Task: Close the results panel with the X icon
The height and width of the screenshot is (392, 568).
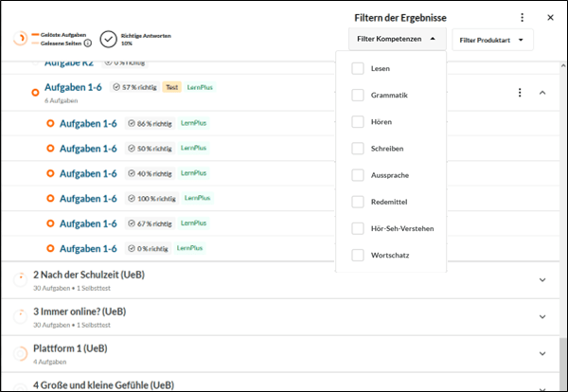Action: click(x=550, y=17)
